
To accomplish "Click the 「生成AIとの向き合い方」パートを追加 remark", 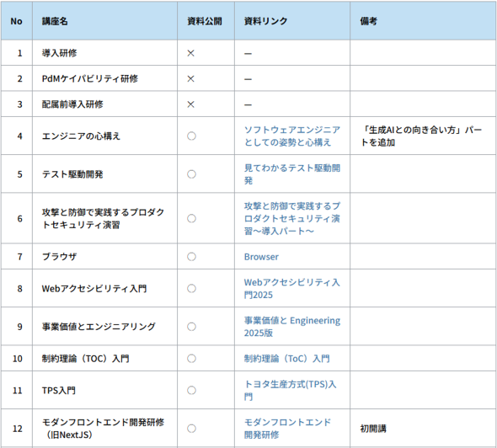I will [421, 136].
